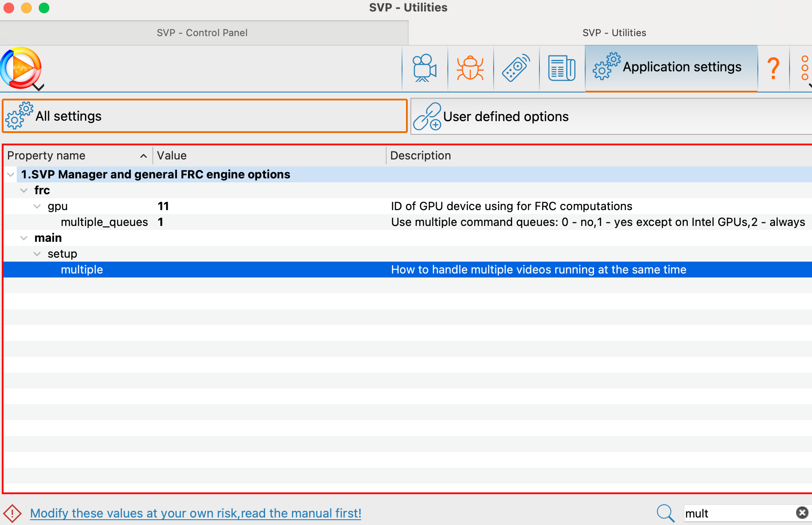Switch to SVP - Control Panel tab
Viewport: 812px width, 525px height.
point(202,33)
